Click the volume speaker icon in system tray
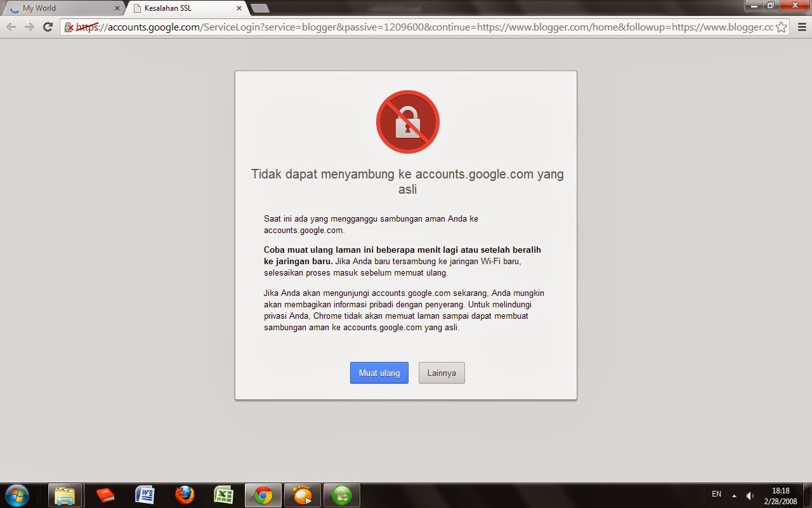The image size is (812, 508). click(x=750, y=495)
